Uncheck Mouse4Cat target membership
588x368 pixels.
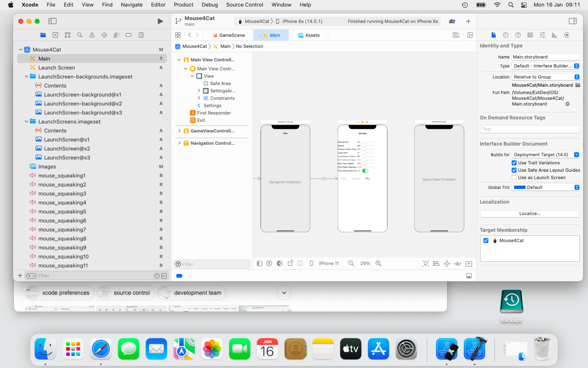[x=486, y=240]
